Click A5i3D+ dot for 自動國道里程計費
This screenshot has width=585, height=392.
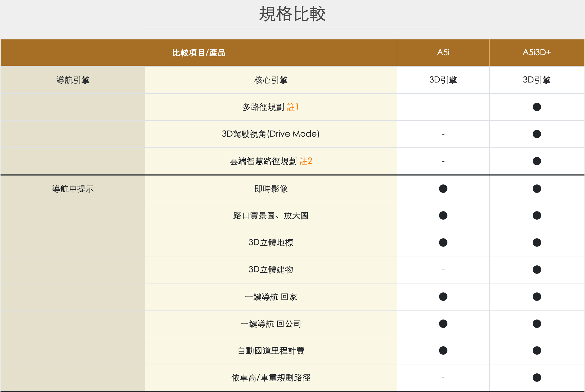[x=537, y=350]
